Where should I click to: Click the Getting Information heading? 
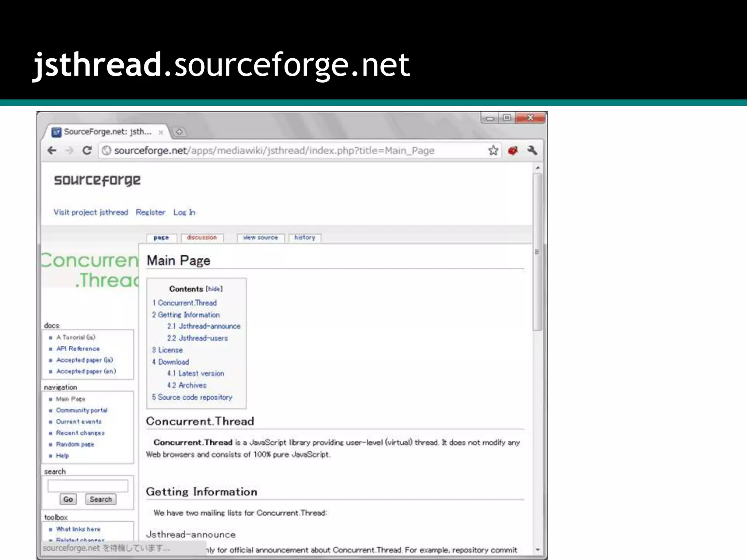201,491
